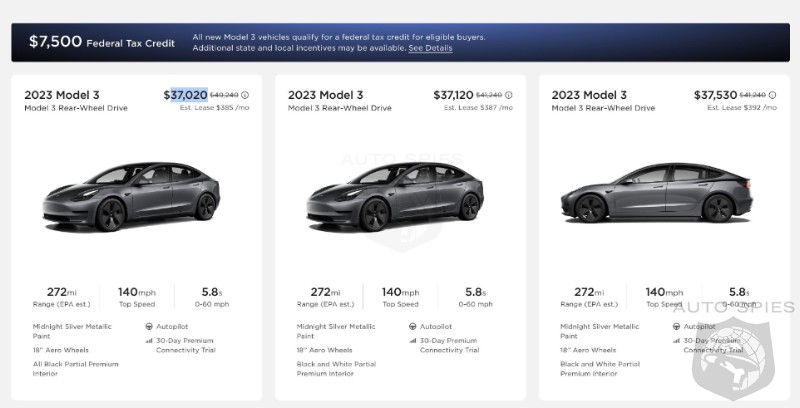Click the info icon beside the $37,120 price

[509, 95]
